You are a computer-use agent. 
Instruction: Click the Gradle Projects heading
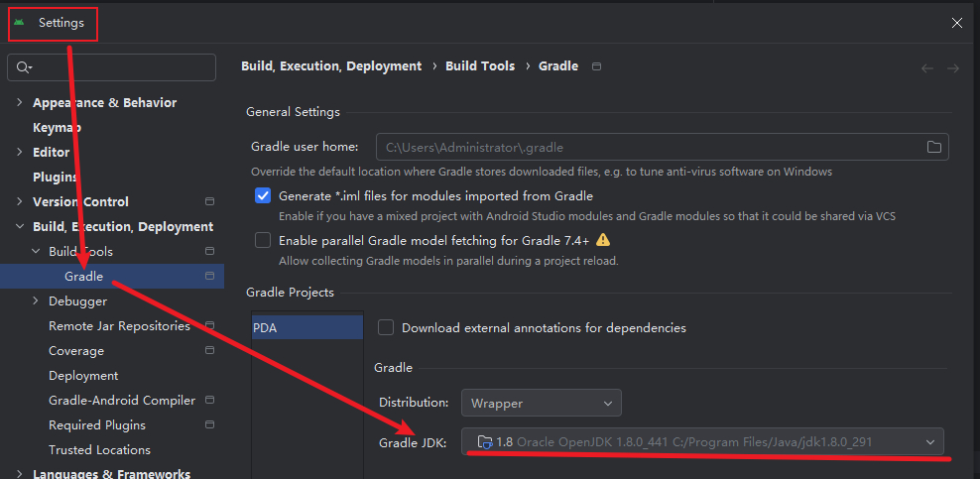pyautogui.click(x=290, y=293)
